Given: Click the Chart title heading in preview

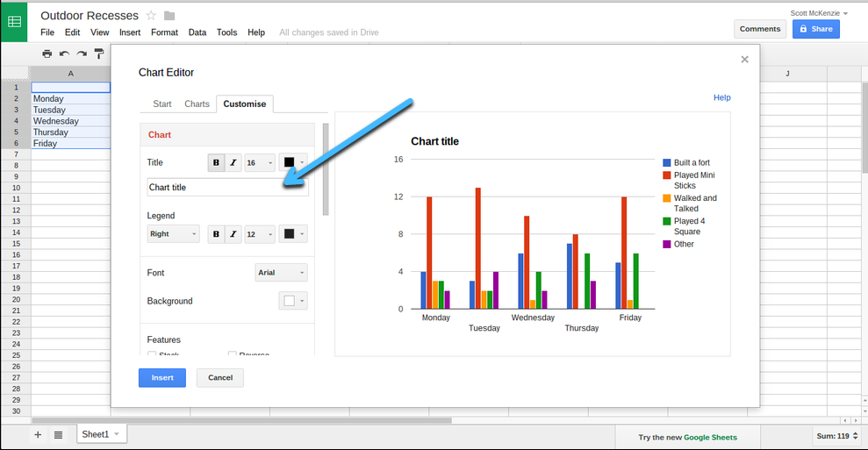Looking at the screenshot, I should pos(434,142).
